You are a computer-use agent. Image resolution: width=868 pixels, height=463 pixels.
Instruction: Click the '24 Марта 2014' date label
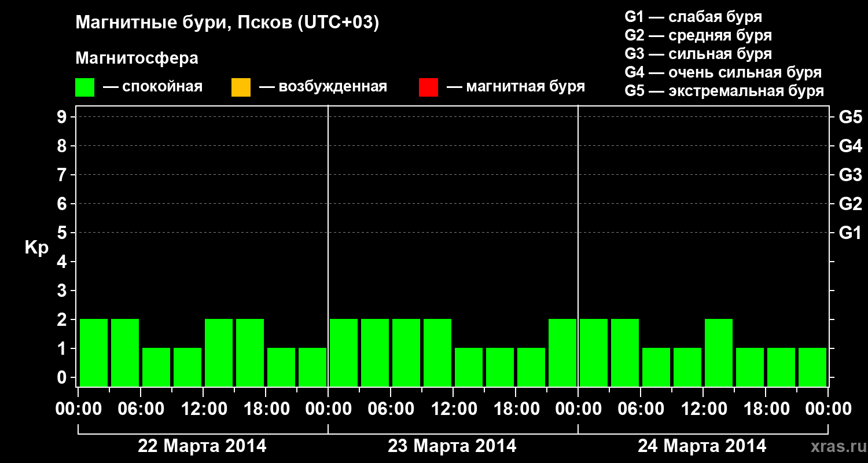(x=702, y=446)
